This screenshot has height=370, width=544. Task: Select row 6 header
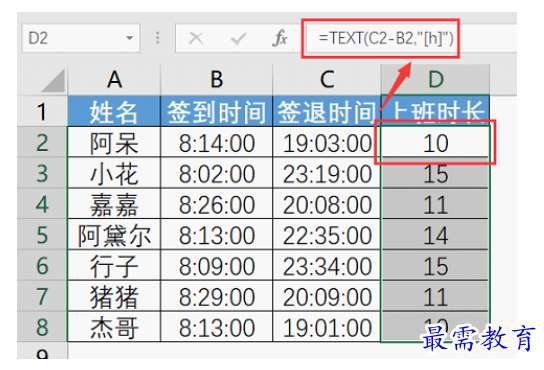[x=42, y=266]
